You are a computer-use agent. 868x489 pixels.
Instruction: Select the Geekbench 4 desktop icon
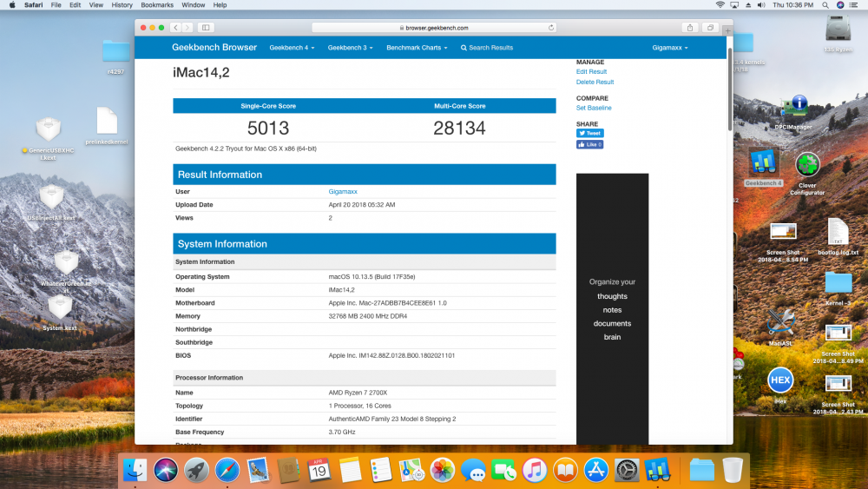tap(763, 167)
